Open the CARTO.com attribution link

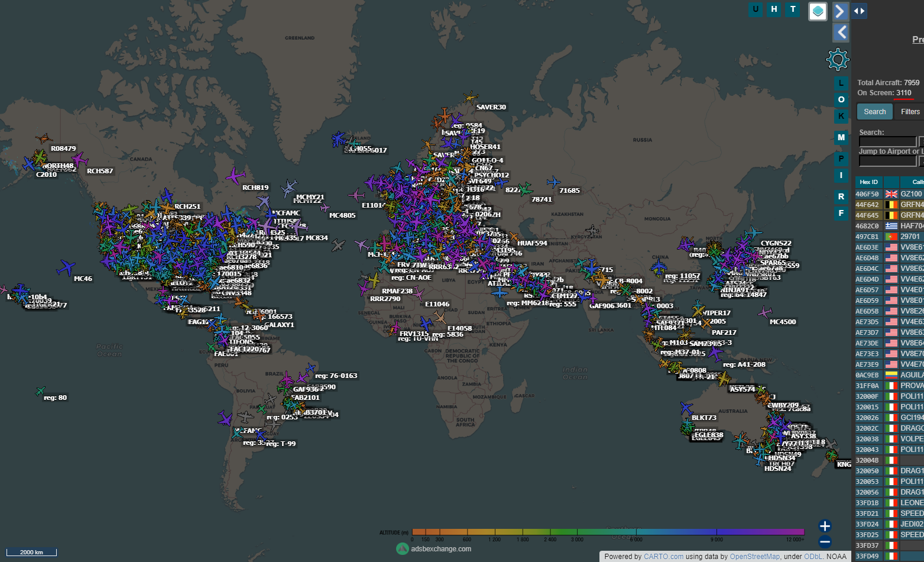[x=663, y=557]
